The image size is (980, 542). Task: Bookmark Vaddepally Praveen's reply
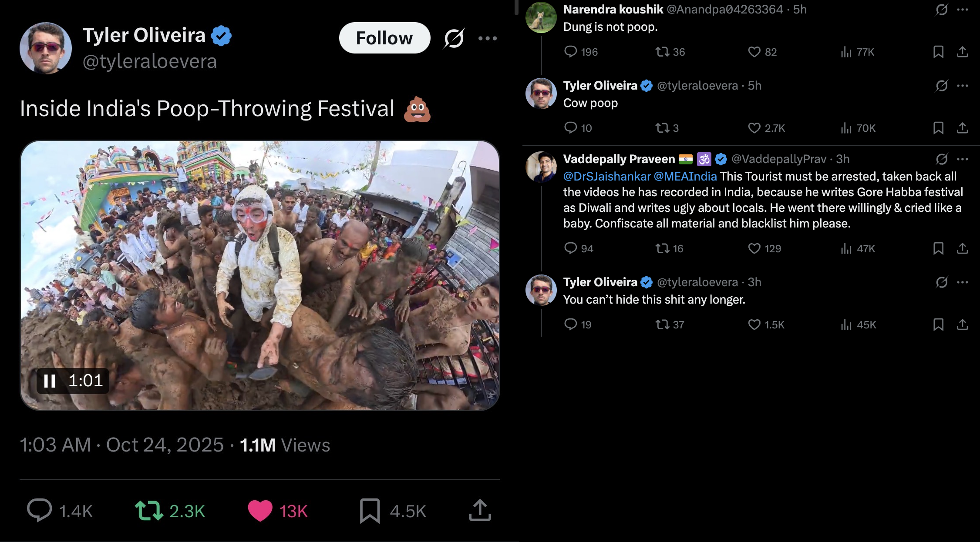[938, 248]
